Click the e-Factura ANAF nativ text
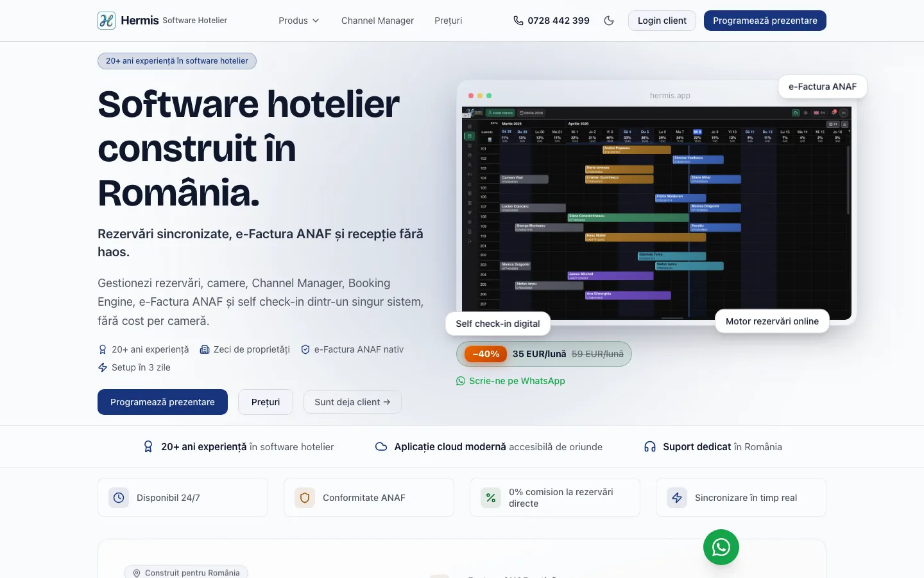The image size is (924, 578). coord(359,349)
